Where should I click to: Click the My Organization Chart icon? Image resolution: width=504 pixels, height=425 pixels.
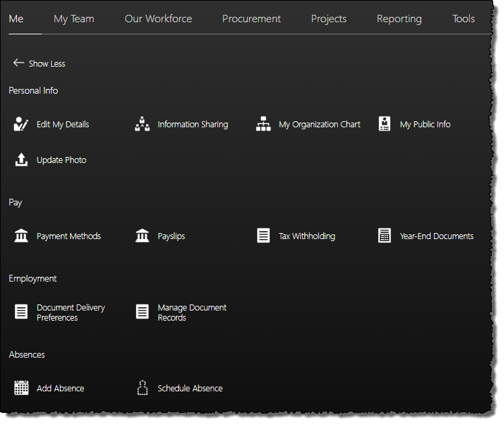click(264, 124)
